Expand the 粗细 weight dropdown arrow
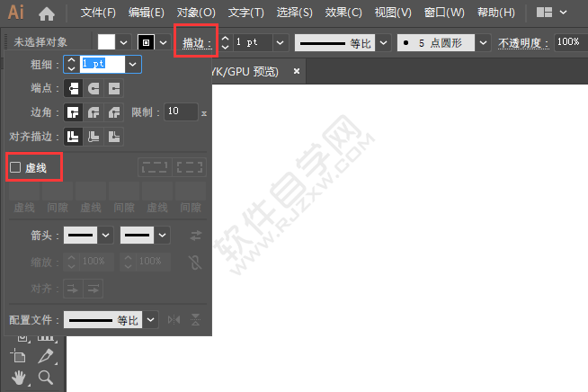Viewport: 588px width, 392px height. tap(133, 64)
